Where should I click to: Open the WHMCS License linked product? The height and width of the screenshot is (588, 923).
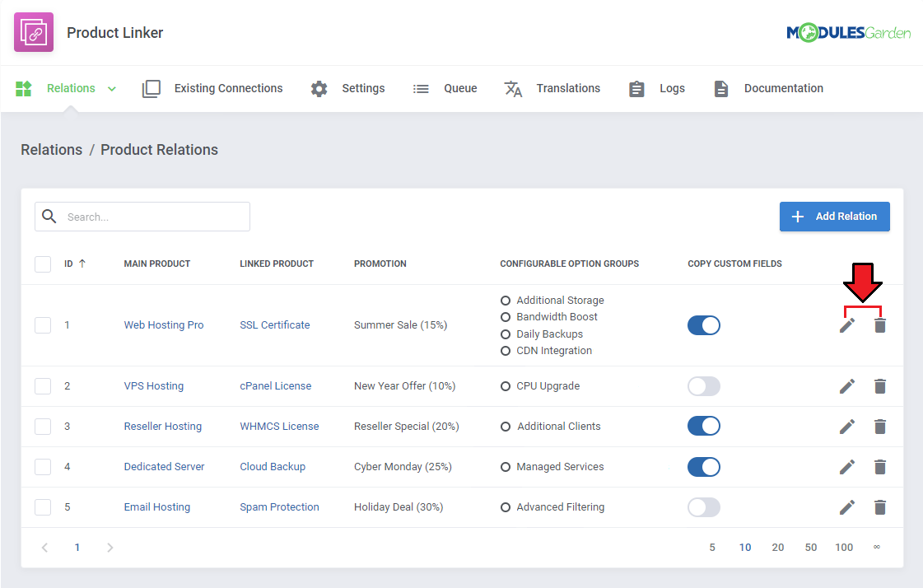point(279,426)
